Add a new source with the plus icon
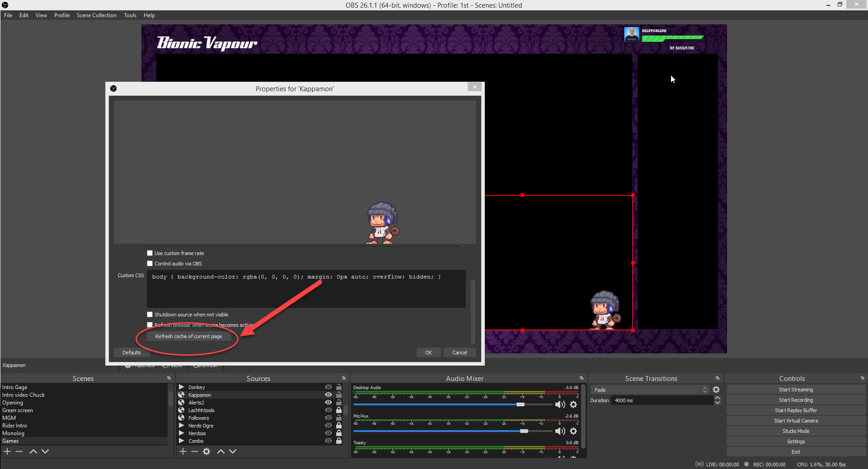Screen dimensions: 868x469 pyautogui.click(x=183, y=451)
